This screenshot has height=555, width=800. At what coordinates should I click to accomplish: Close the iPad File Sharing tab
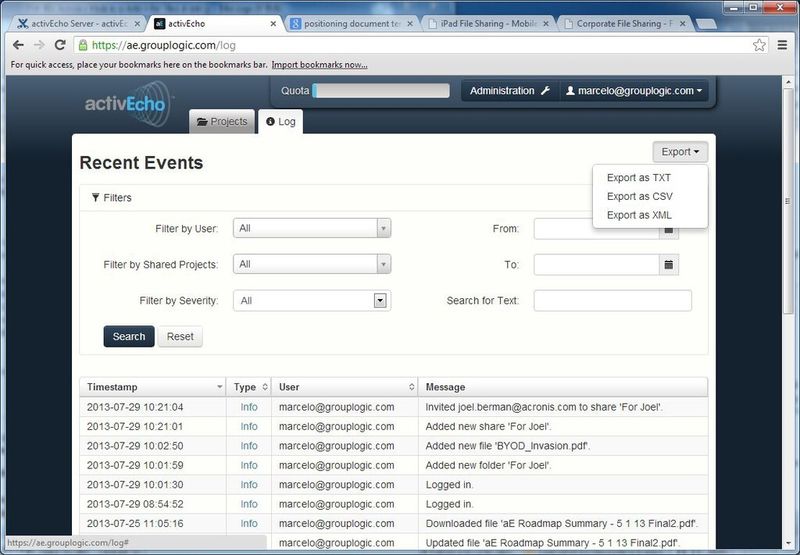tap(546, 23)
